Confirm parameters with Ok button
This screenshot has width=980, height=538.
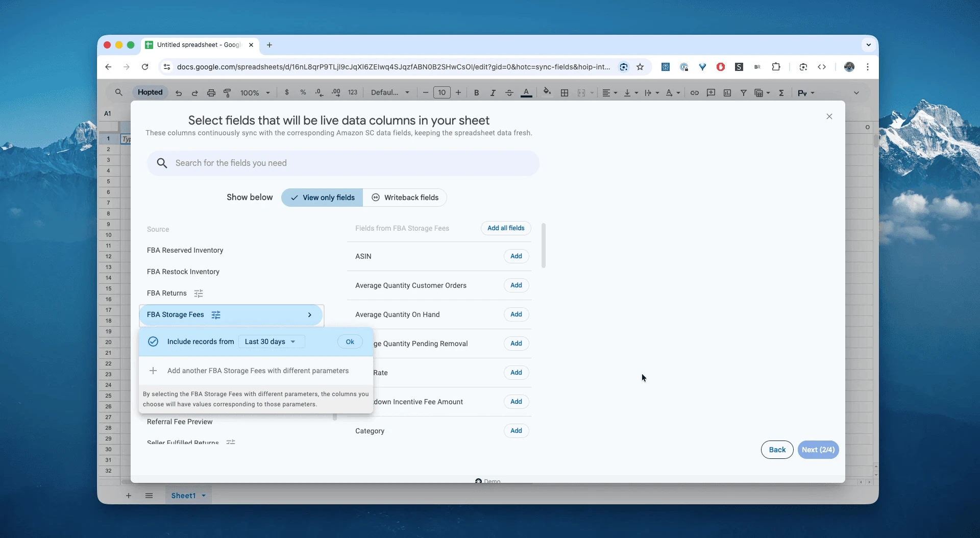[x=350, y=341]
